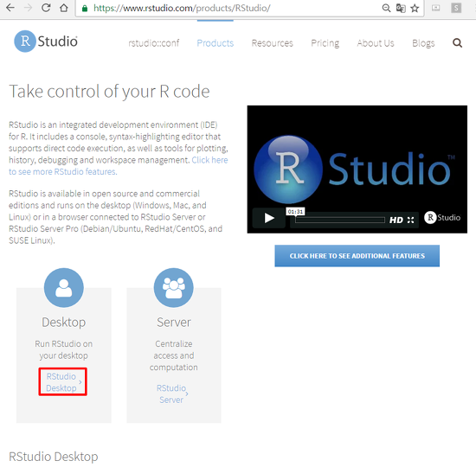476x467 pixels.
Task: Open the zoom magnifier in address bar
Action: [386, 8]
